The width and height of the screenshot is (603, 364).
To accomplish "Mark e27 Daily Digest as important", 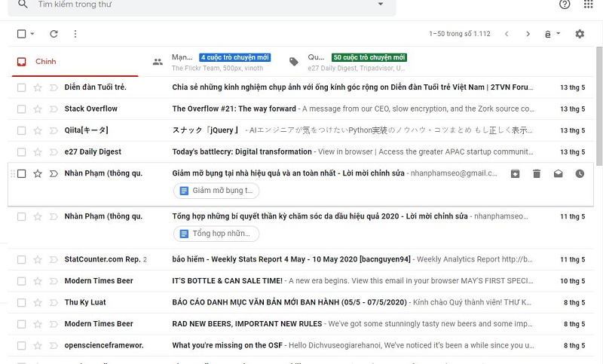I will click(x=54, y=152).
